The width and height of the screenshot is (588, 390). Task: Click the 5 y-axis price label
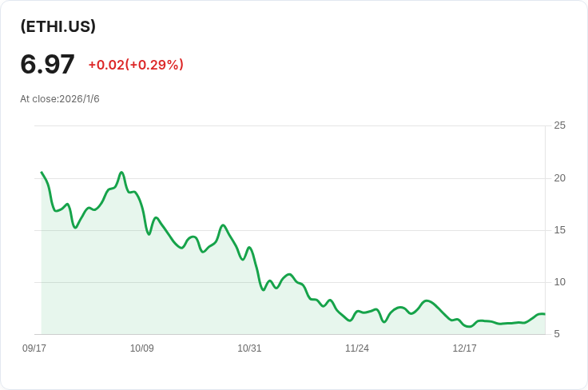tap(557, 334)
